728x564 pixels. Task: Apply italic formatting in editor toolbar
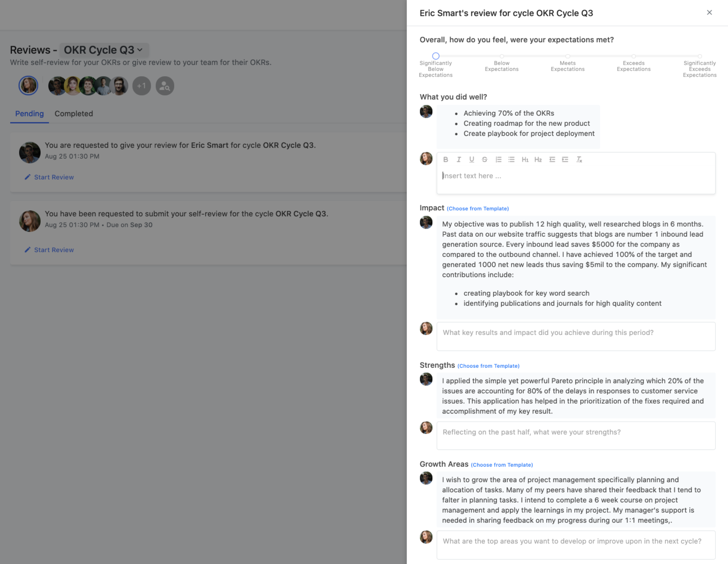[x=459, y=160]
